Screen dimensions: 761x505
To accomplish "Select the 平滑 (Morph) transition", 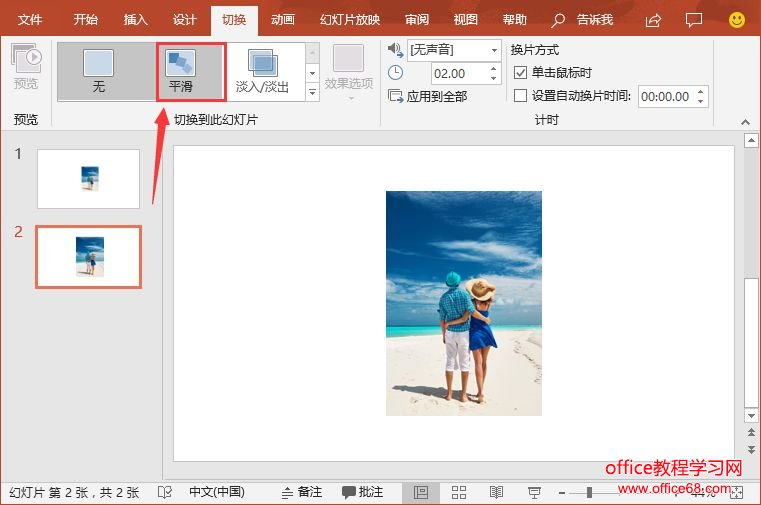I will pyautogui.click(x=181, y=71).
